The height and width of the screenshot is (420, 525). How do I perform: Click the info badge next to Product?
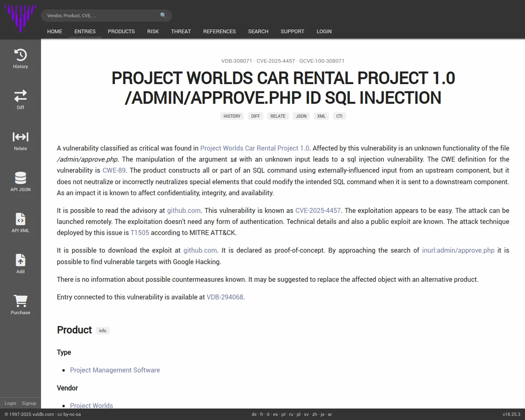[x=103, y=331]
